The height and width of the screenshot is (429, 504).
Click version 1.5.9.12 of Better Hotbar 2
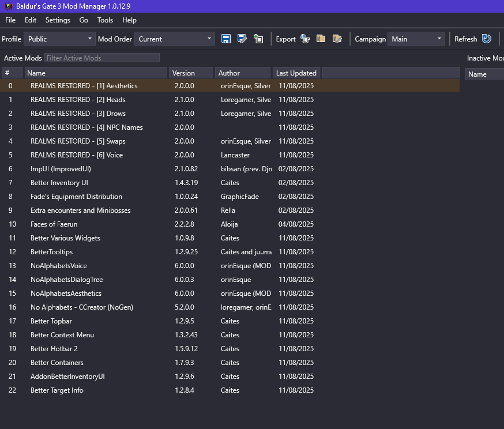point(186,348)
